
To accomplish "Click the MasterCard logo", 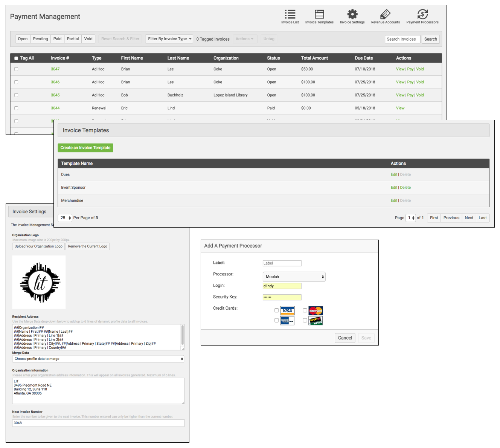I will click(316, 310).
